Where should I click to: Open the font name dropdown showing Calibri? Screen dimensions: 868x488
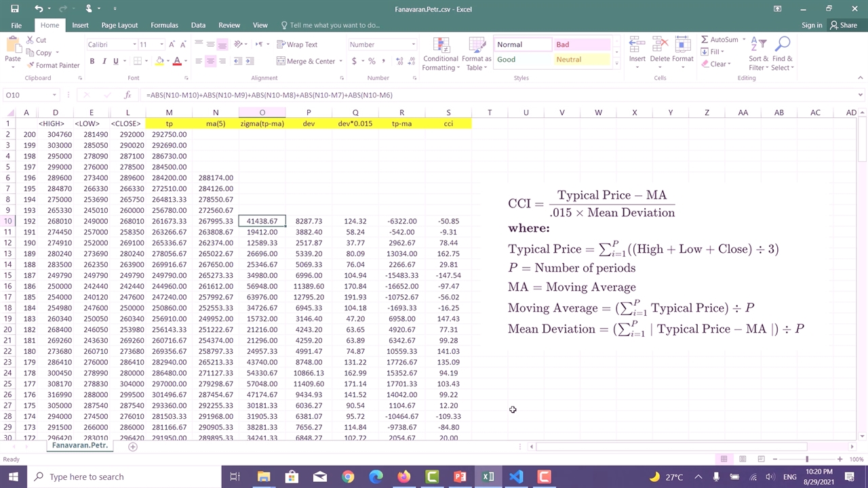click(133, 45)
